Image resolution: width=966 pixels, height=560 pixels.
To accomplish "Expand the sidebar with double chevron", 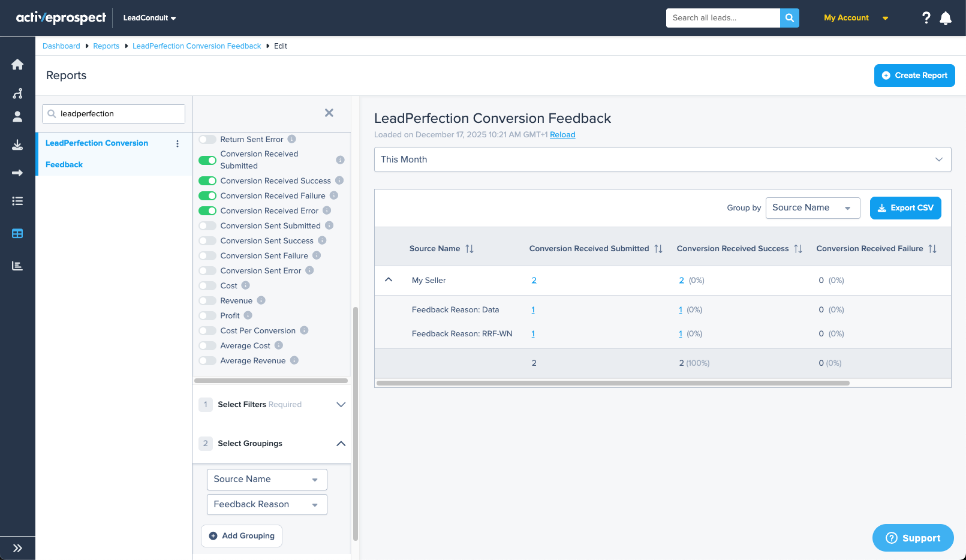I will pos(17,547).
